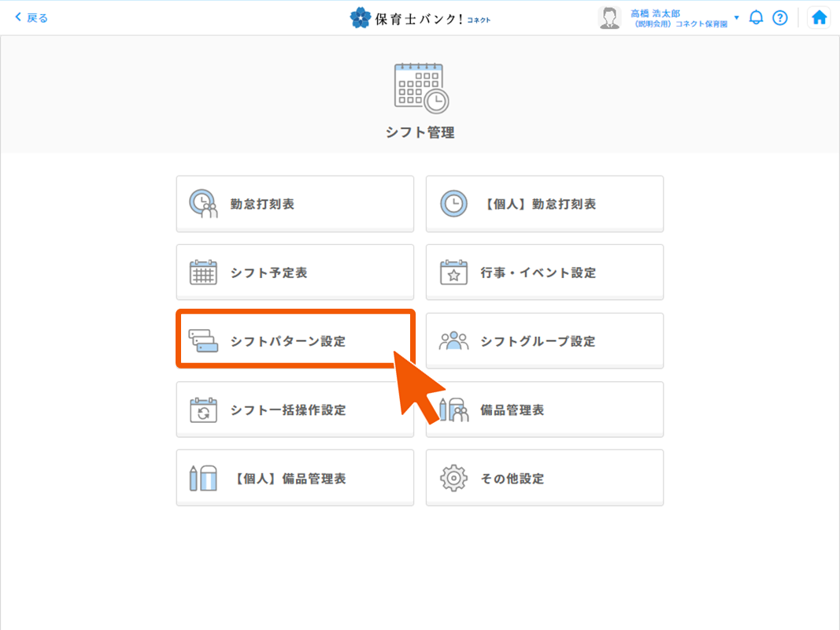Viewport: 840px width, 630px height.
Task: Click the people icon for シフトグループ設定
Action: tap(453, 341)
